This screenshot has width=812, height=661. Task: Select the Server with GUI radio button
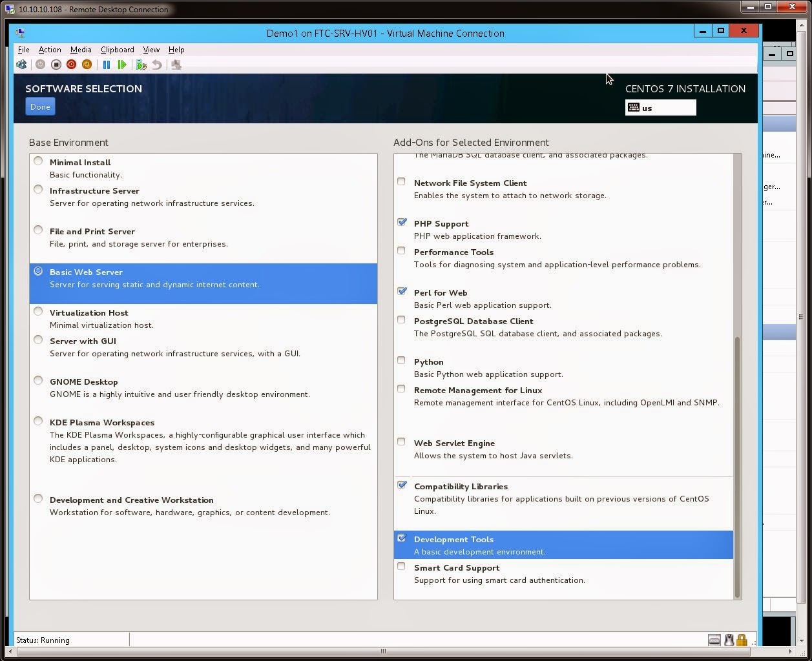tap(38, 340)
